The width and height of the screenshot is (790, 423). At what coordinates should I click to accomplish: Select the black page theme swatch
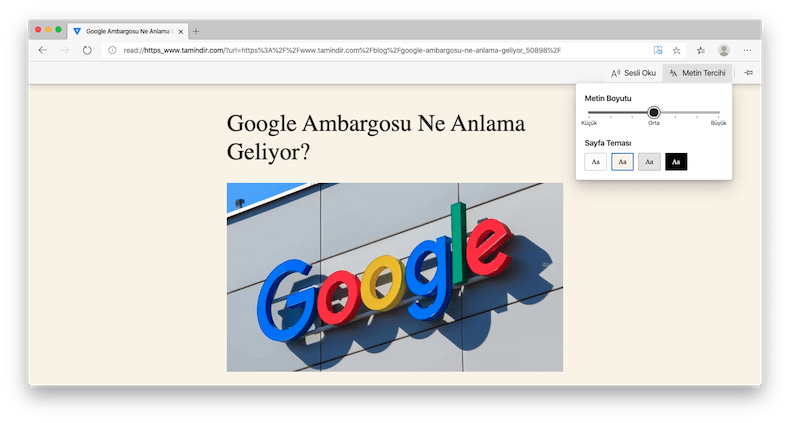click(x=676, y=161)
